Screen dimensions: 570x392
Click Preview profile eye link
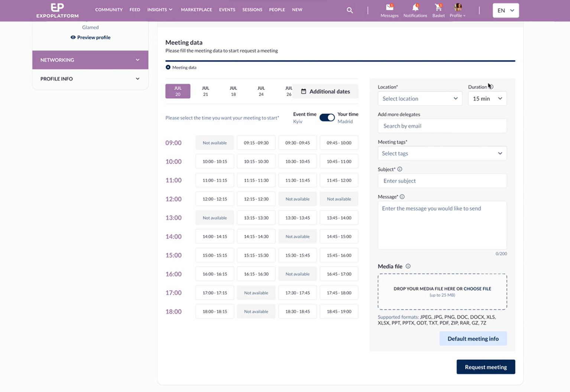90,37
